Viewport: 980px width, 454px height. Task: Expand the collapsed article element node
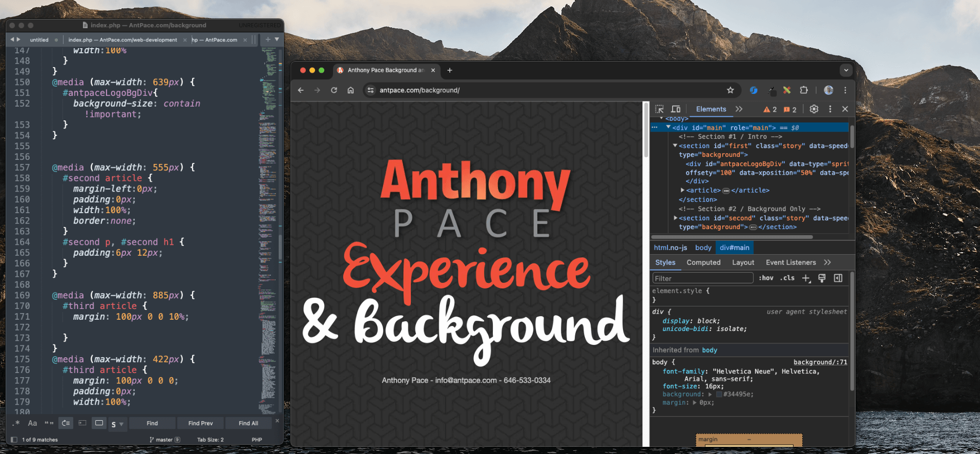point(682,190)
